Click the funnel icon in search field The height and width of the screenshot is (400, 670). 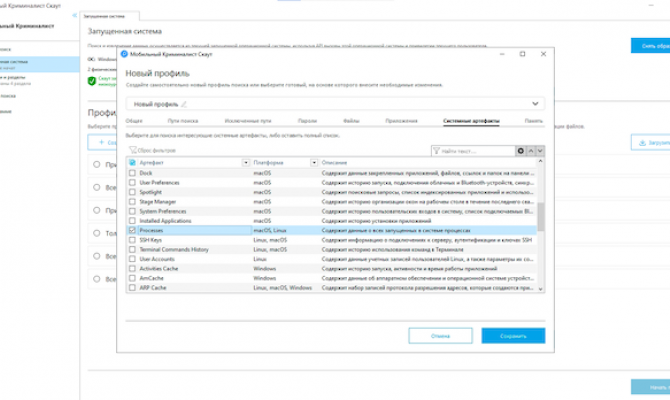[437, 150]
